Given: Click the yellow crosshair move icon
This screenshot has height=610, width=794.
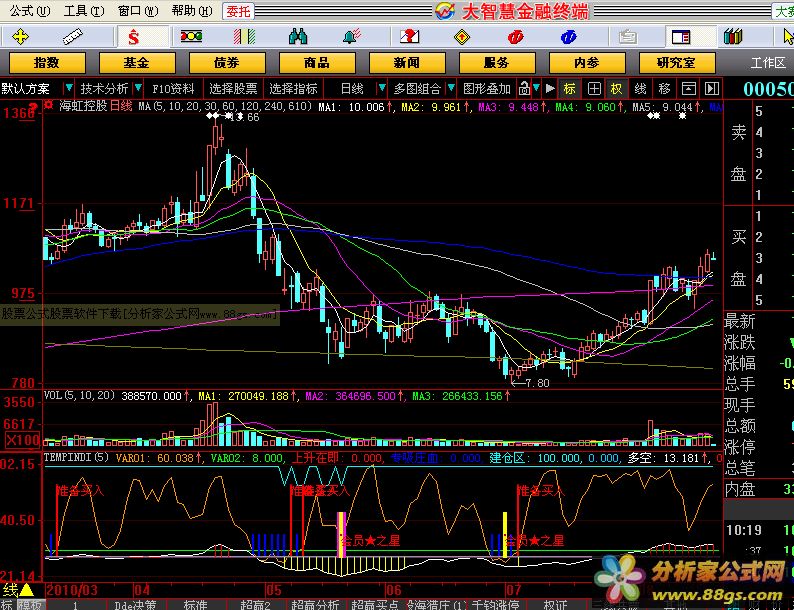Looking at the screenshot, I should (x=20, y=36).
